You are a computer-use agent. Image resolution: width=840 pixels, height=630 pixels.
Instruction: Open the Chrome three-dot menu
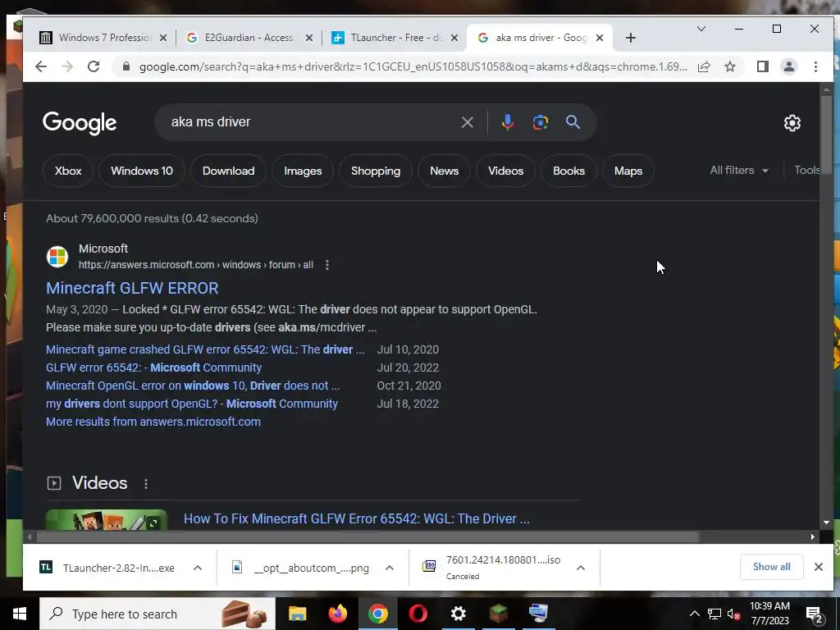tap(815, 66)
